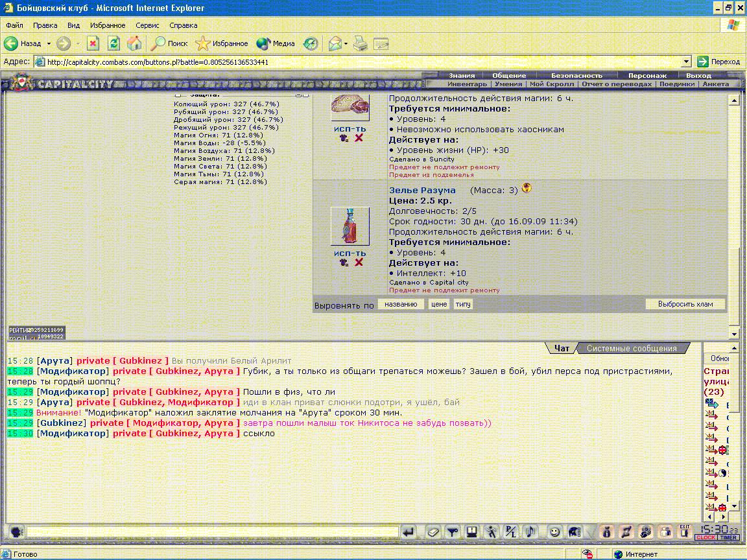Click the Выбросить хлам button

pyautogui.click(x=685, y=304)
